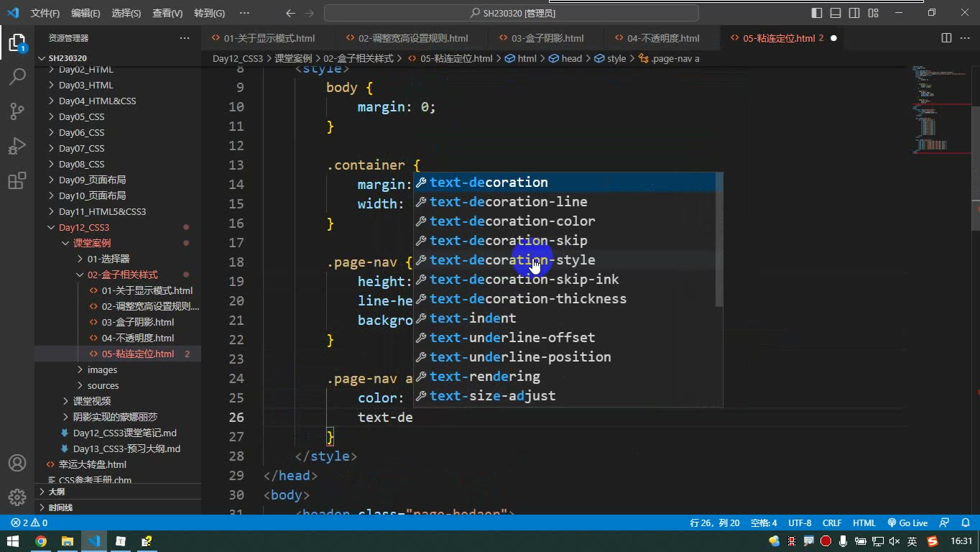Open the Explorer panel's ellipsis menu
This screenshot has width=980, height=552.
(x=185, y=38)
